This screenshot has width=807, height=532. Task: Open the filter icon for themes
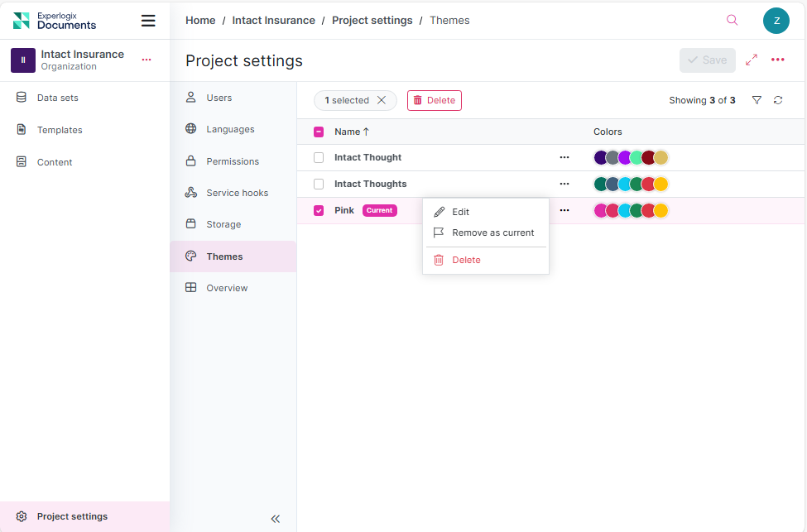757,100
